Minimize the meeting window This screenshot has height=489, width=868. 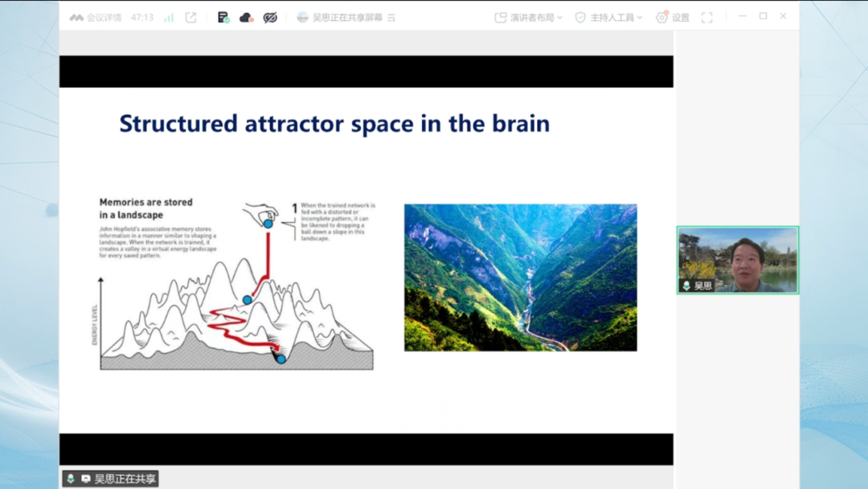pos(743,17)
